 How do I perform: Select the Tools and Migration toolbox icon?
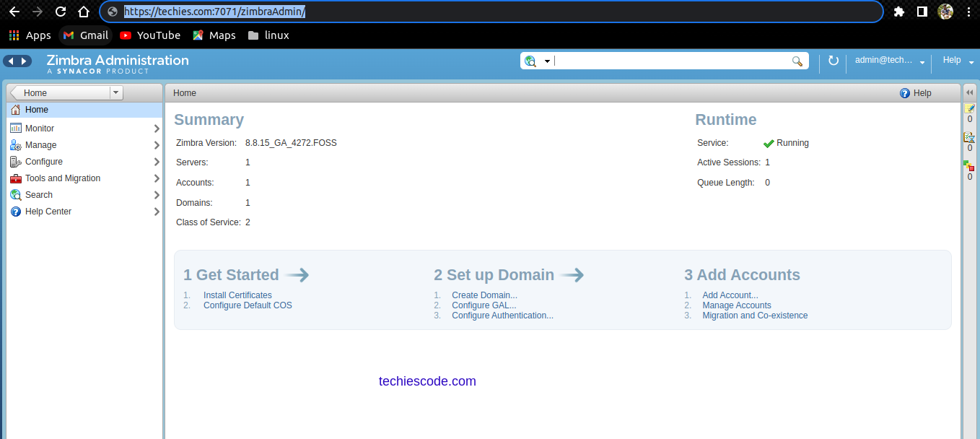[16, 178]
